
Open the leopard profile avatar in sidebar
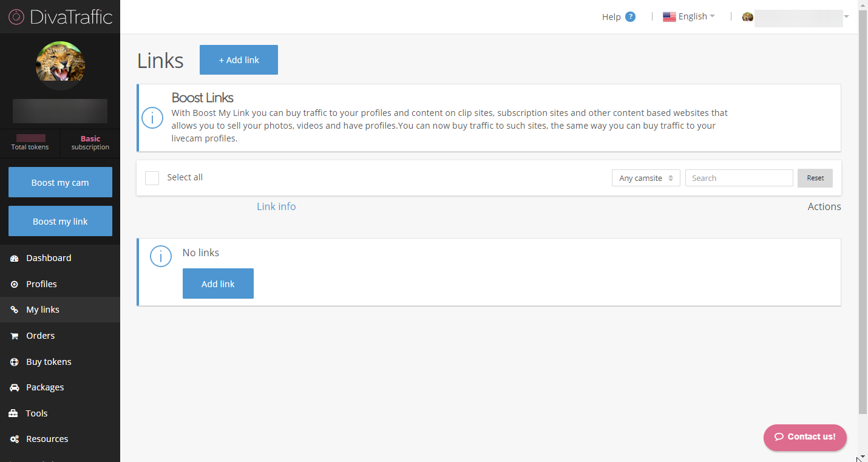60,65
